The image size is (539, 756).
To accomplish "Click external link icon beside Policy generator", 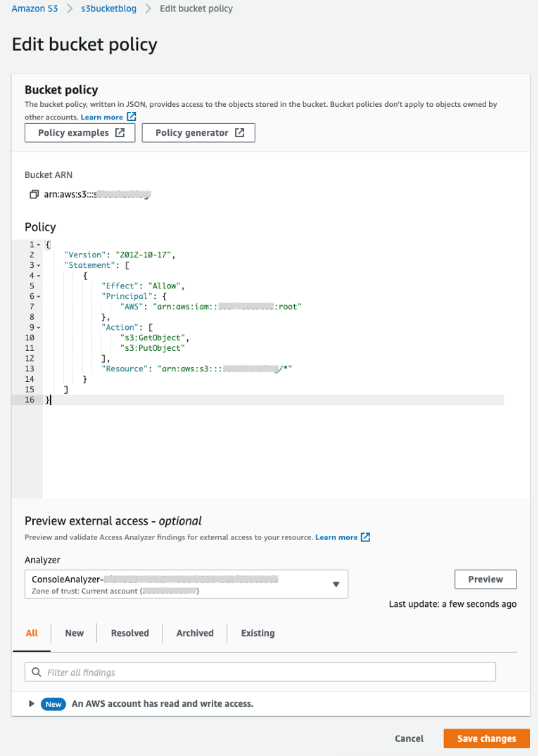I will [239, 133].
